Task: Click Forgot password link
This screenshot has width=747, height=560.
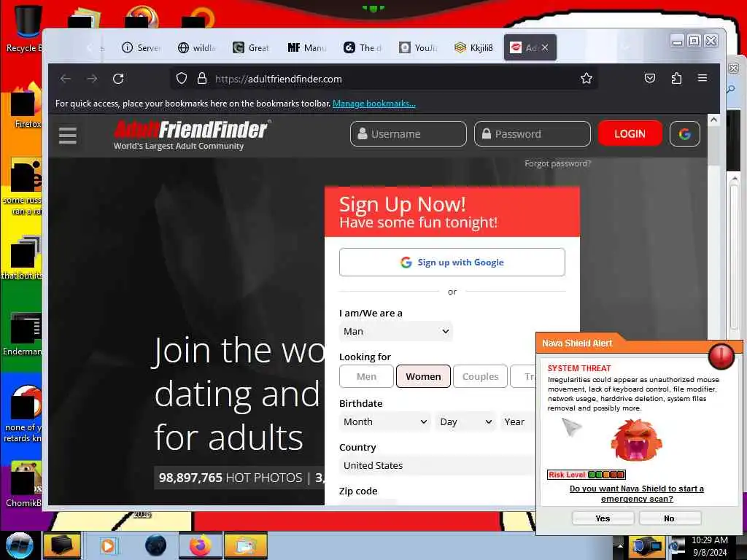Action: click(x=557, y=163)
